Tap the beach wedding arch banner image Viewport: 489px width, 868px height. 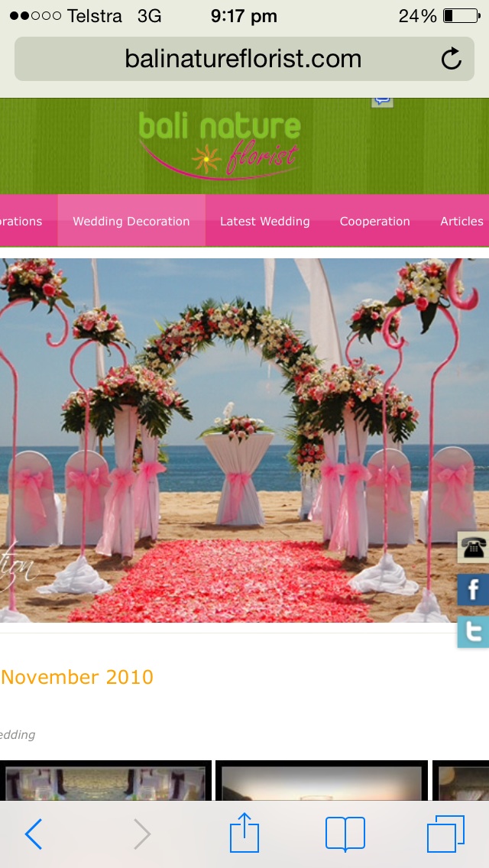click(x=229, y=439)
